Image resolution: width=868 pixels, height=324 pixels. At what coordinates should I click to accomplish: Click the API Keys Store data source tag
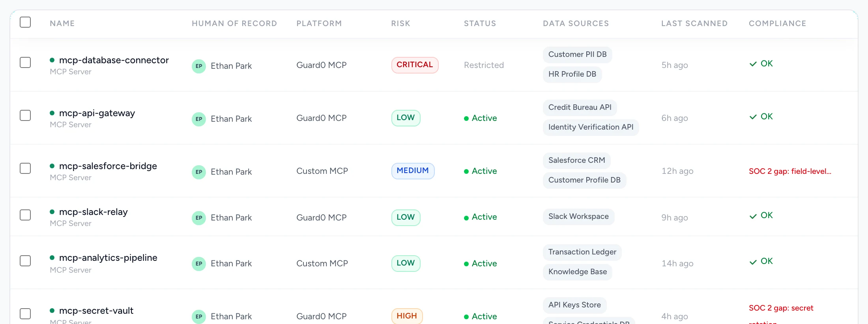(575, 305)
